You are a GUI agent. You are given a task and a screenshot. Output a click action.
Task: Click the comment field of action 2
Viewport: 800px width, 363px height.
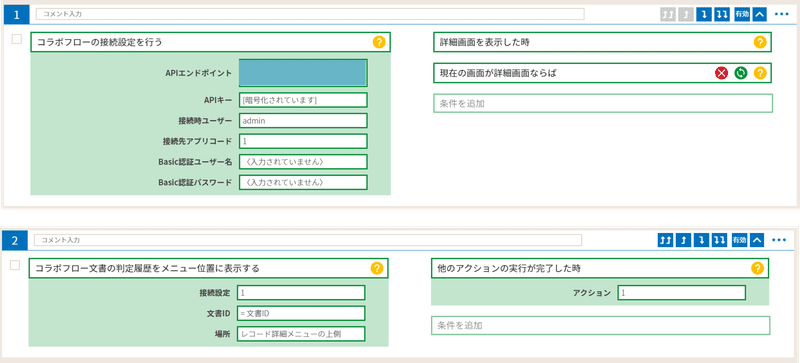pos(308,239)
